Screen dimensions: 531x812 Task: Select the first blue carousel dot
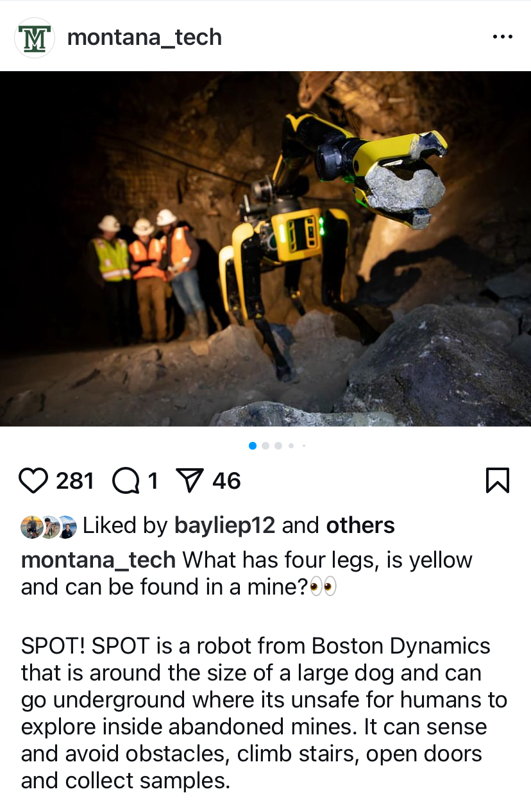253,446
